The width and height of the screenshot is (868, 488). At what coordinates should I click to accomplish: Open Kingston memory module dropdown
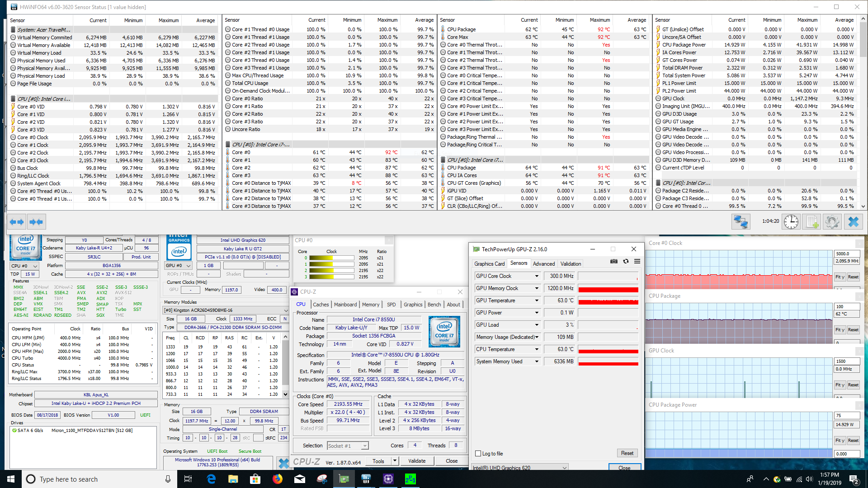click(x=226, y=310)
